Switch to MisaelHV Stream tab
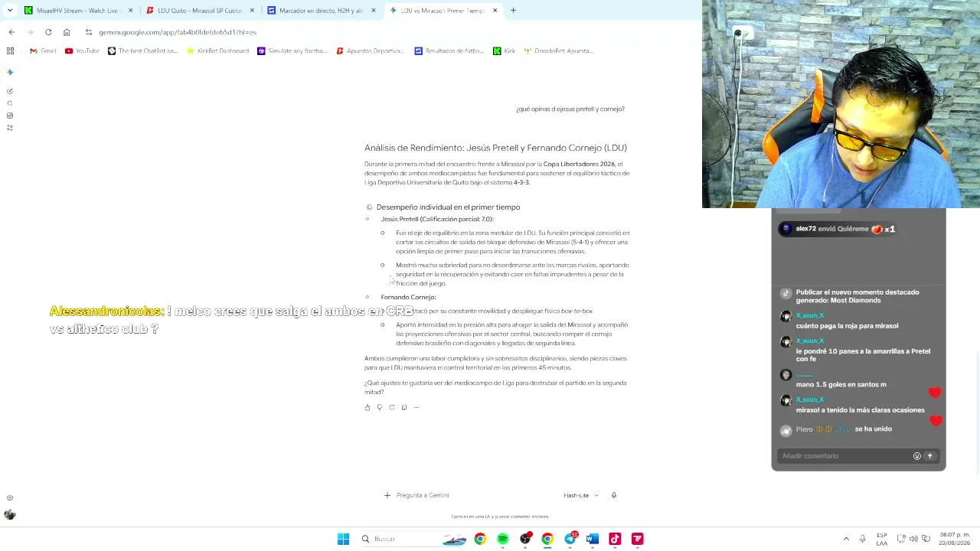Screen dimensions: 980x551 pyautogui.click(x=78, y=11)
